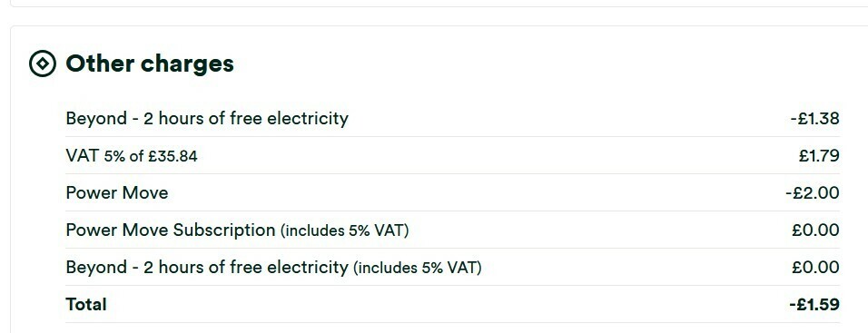This screenshot has height=333, width=868.
Task: Select the Power Move row label
Action: 117,193
